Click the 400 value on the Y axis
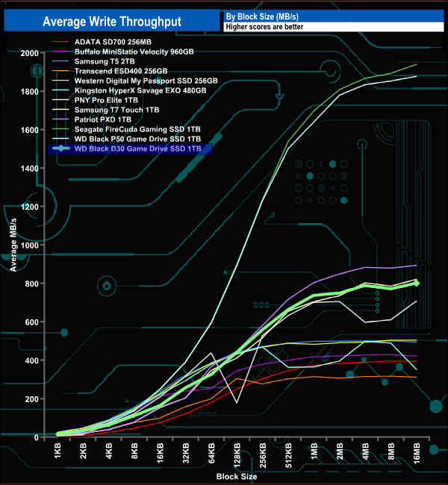448x485 pixels. 32,360
